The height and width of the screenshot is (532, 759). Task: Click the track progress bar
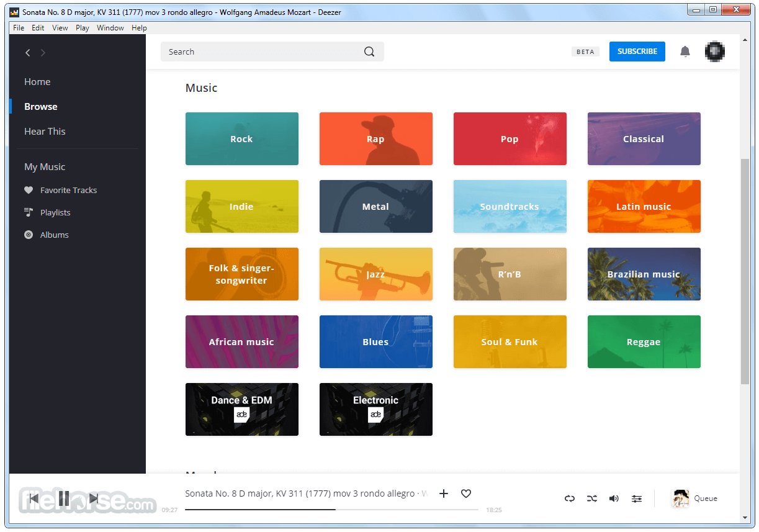pos(332,510)
